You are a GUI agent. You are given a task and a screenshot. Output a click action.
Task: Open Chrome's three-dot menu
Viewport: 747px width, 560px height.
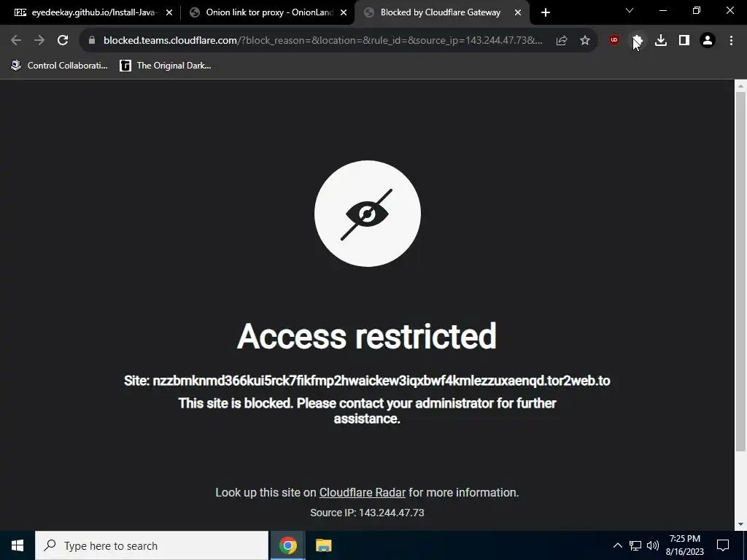click(731, 41)
